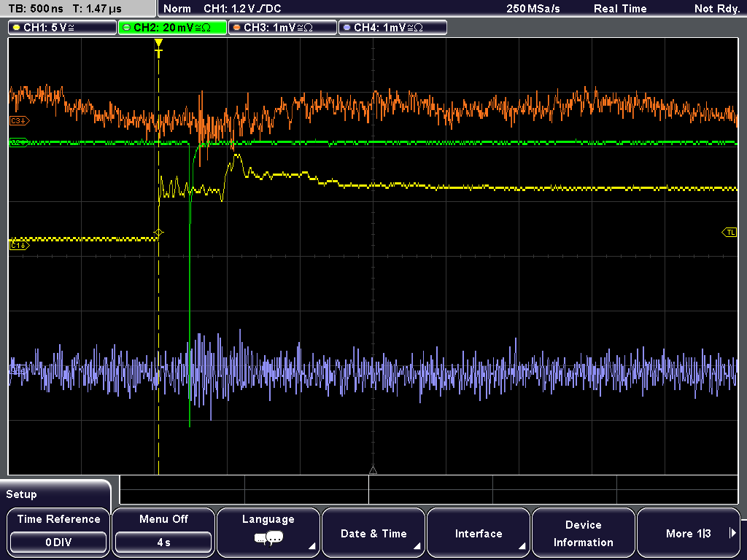Click the 250 MSa/s sample rate readout
The image size is (747, 560).
tap(533, 9)
